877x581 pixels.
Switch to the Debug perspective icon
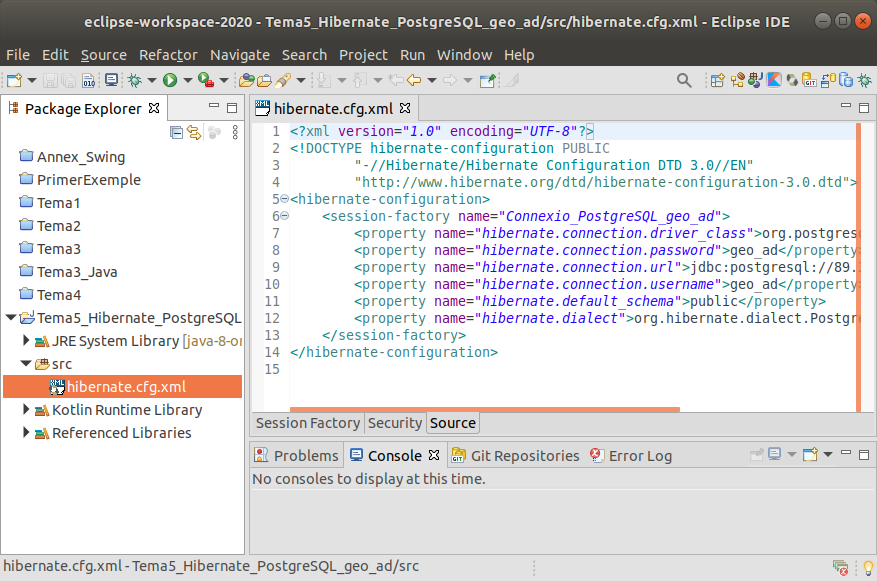(865, 81)
